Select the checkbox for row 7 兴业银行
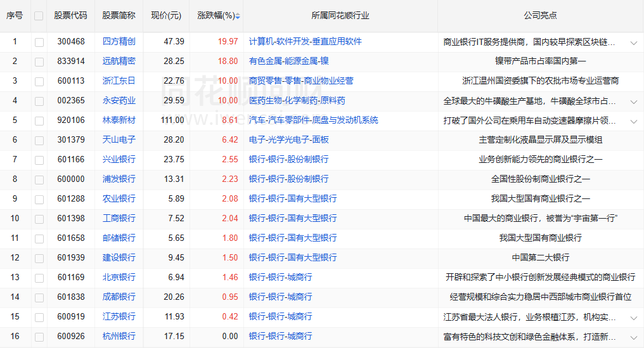 click(x=39, y=160)
